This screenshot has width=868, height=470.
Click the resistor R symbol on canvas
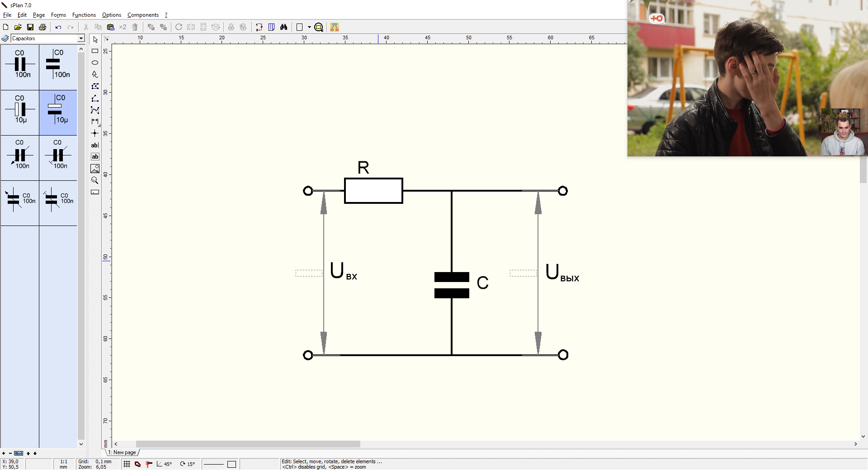coord(373,191)
